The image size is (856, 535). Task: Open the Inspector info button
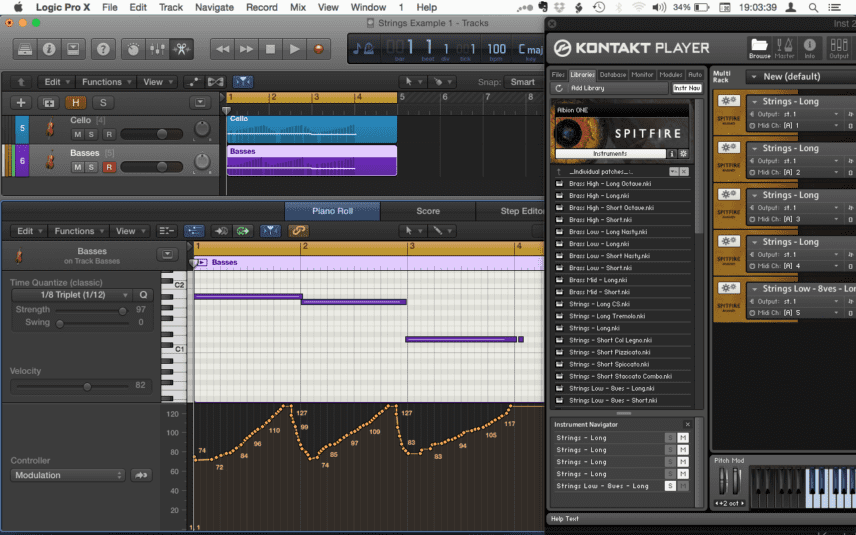pos(49,49)
